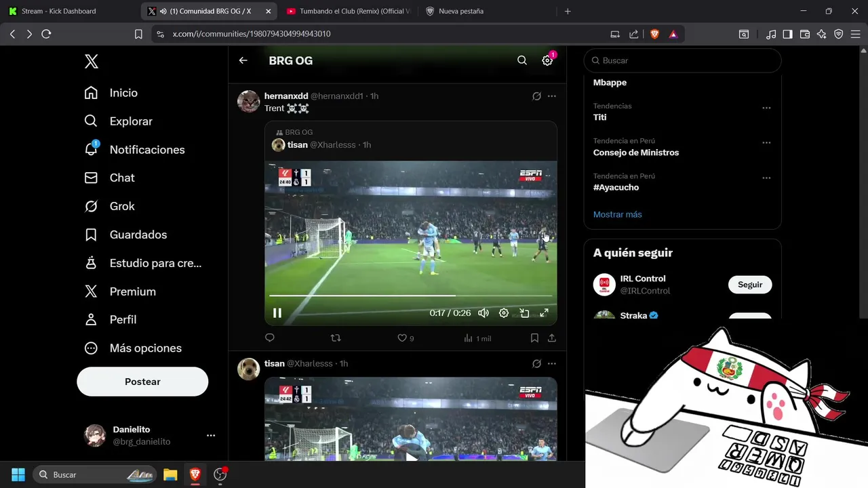The width and height of the screenshot is (868, 488).
Task: Open a new browser tab
Action: [568, 12]
